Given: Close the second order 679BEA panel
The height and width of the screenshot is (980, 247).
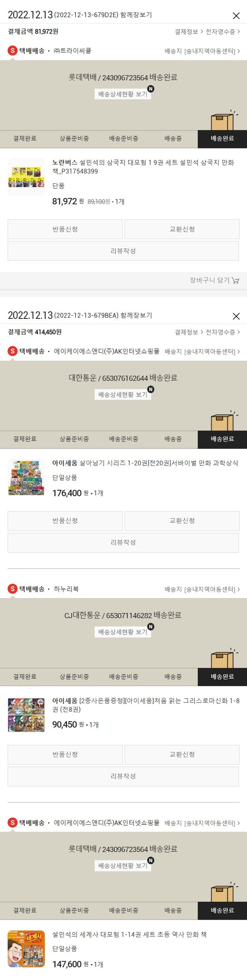Looking at the screenshot, I should [x=236, y=316].
